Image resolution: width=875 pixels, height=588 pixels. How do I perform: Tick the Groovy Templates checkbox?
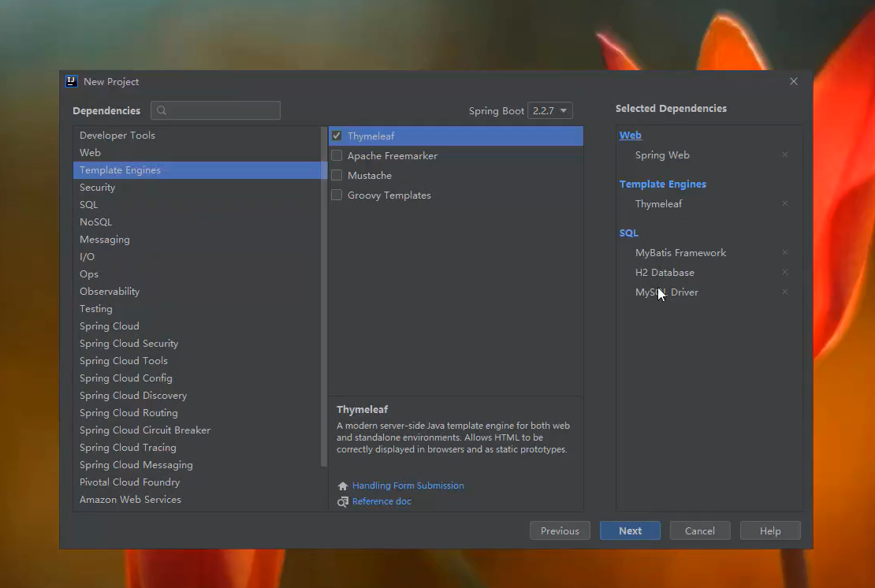tap(337, 195)
